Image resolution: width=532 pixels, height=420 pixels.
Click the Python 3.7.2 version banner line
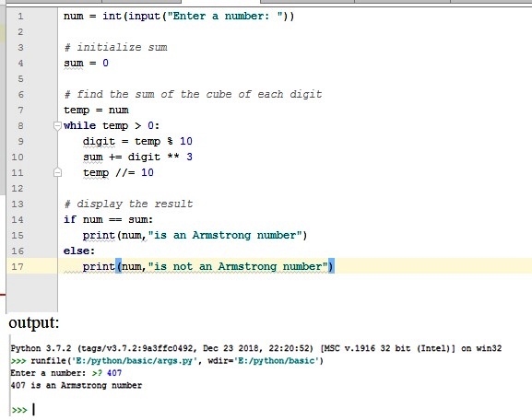(x=256, y=348)
